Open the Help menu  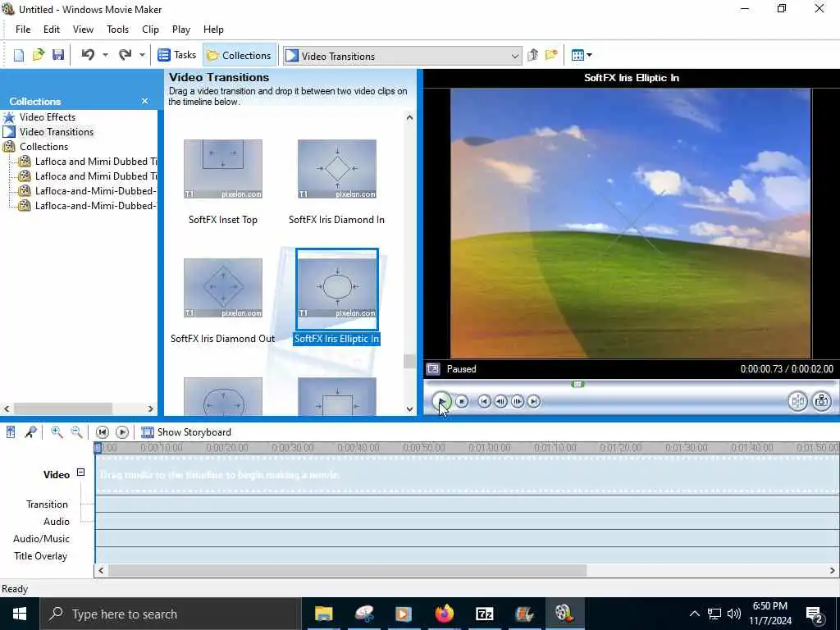pos(213,30)
